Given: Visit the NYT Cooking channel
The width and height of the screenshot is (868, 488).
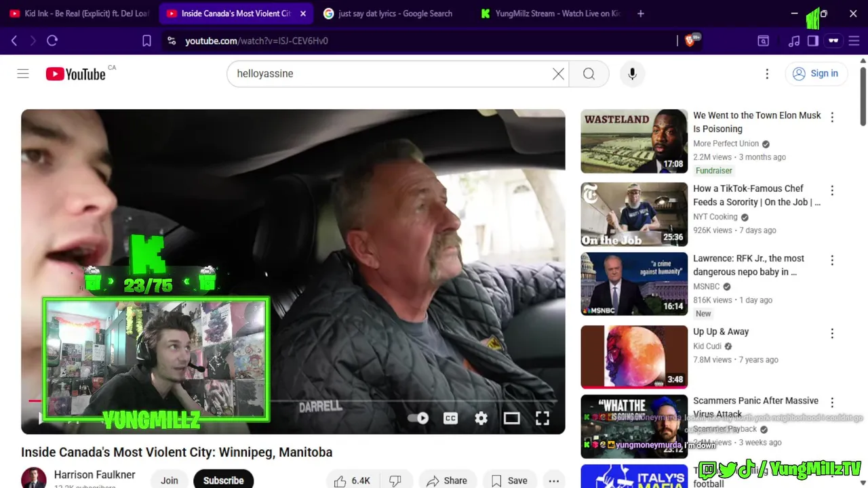Looking at the screenshot, I should pos(715,217).
